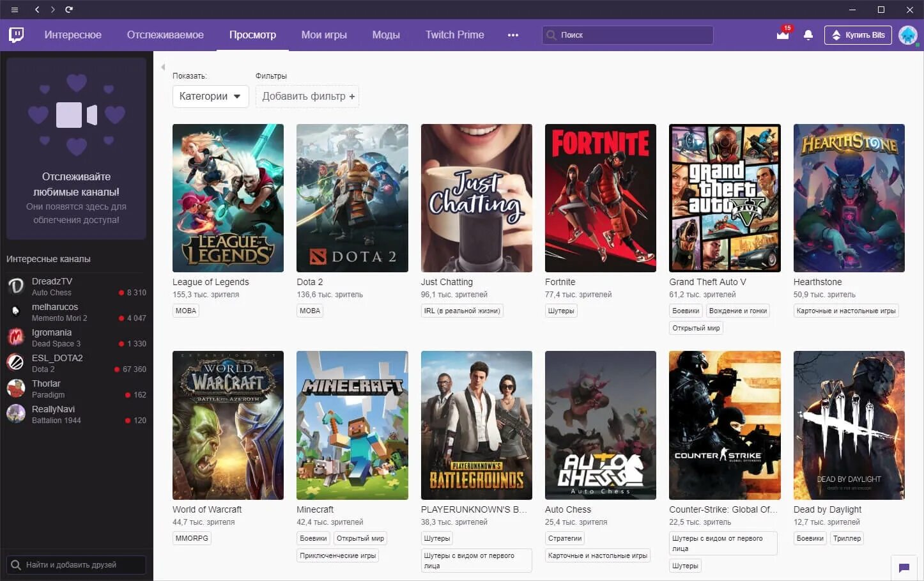
Task: Click Dead Space 3 game text
Action: [x=56, y=344]
